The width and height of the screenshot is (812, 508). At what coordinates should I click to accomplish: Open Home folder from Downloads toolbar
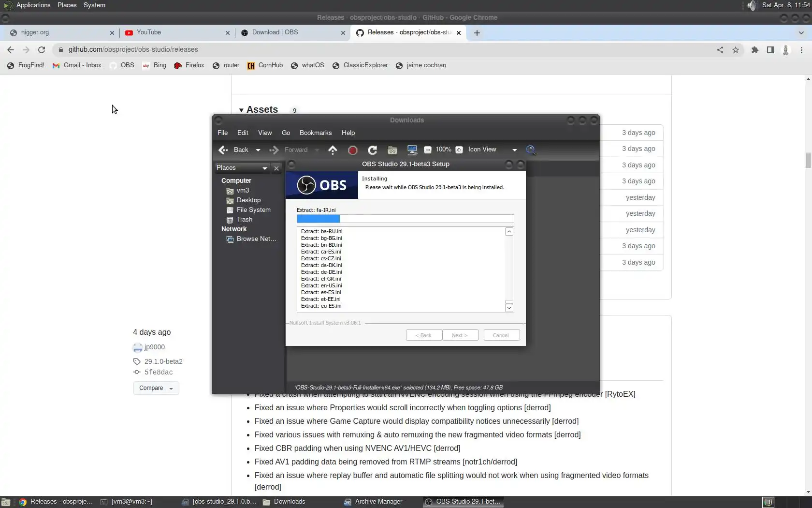[x=392, y=150]
